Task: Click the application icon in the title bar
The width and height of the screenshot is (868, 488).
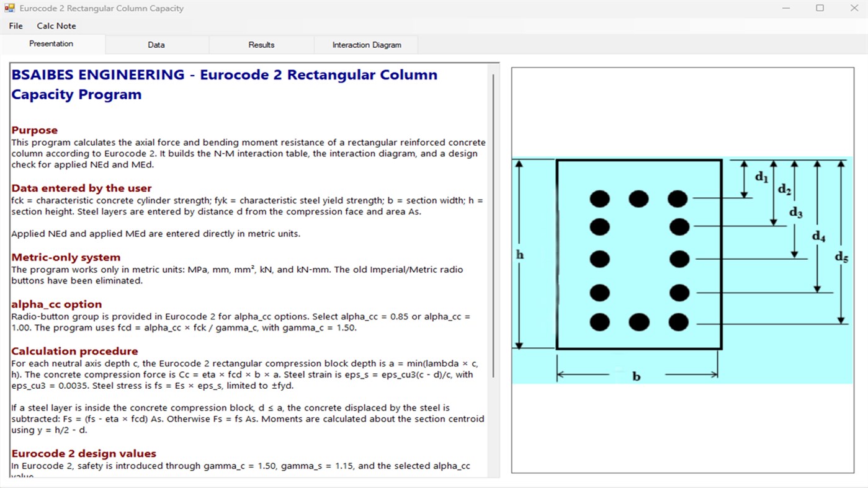Action: [10, 9]
